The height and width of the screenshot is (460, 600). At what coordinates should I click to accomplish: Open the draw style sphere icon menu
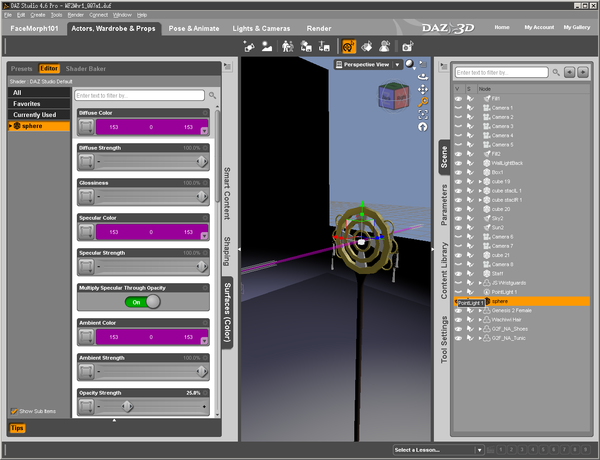[x=410, y=64]
